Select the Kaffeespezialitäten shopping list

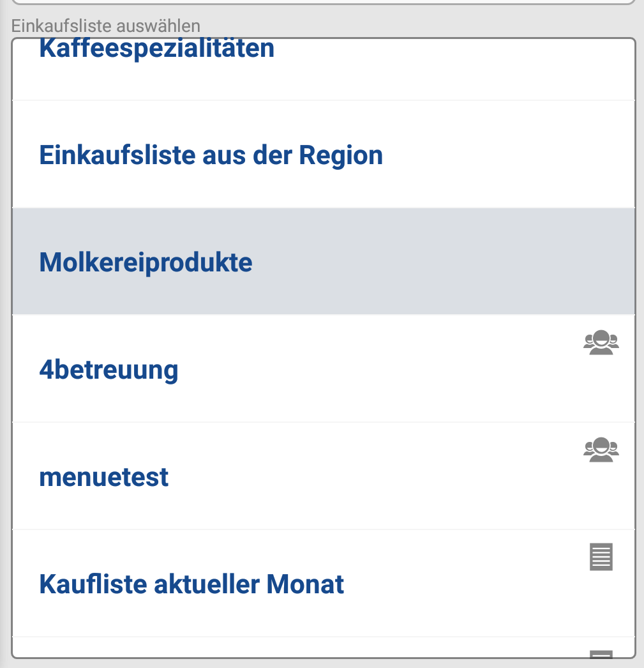tap(157, 49)
